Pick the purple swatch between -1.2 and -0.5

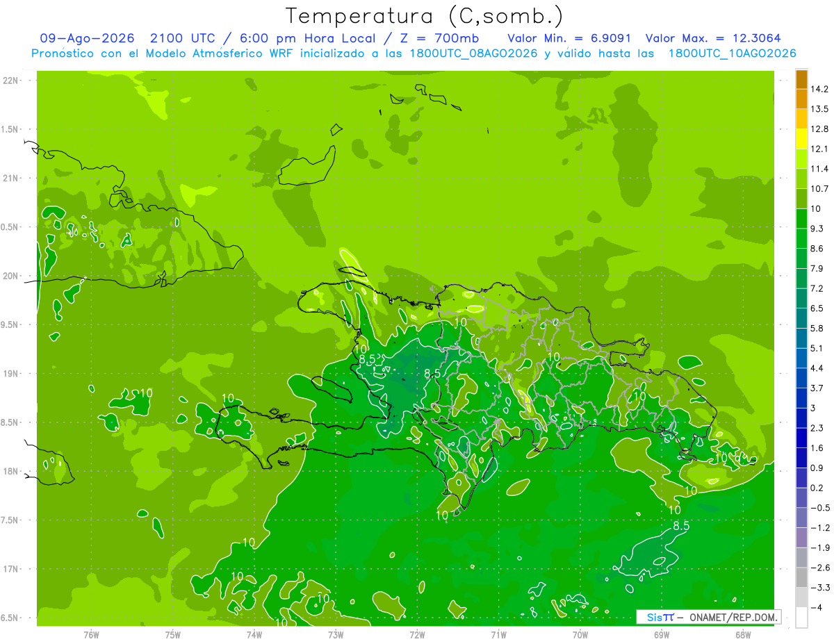(801, 518)
